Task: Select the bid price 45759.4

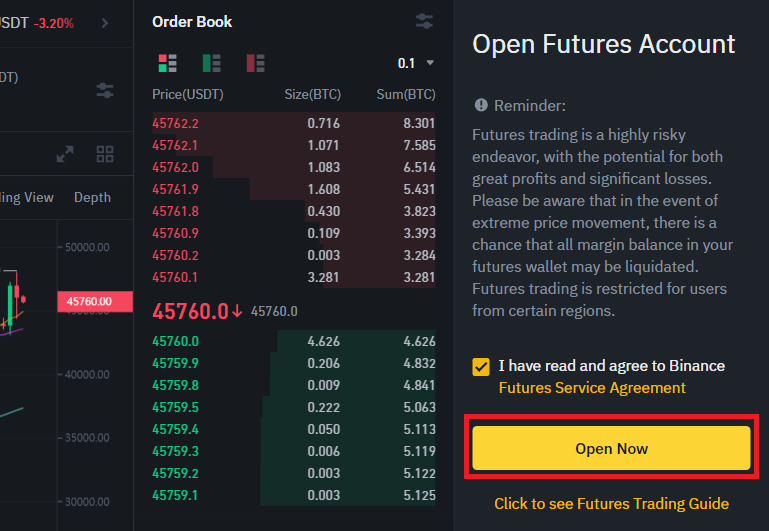Action: click(x=176, y=430)
